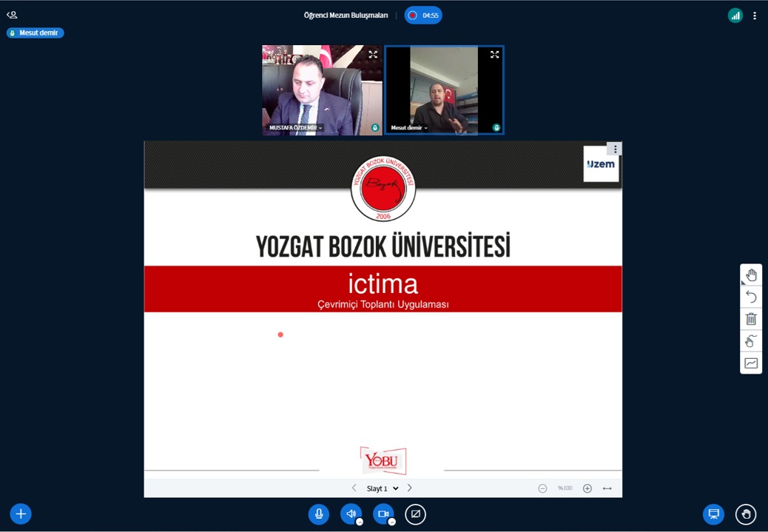Image resolution: width=768 pixels, height=532 pixels.
Task: Expand the Mesut demir webcam name menu
Action: click(x=409, y=128)
